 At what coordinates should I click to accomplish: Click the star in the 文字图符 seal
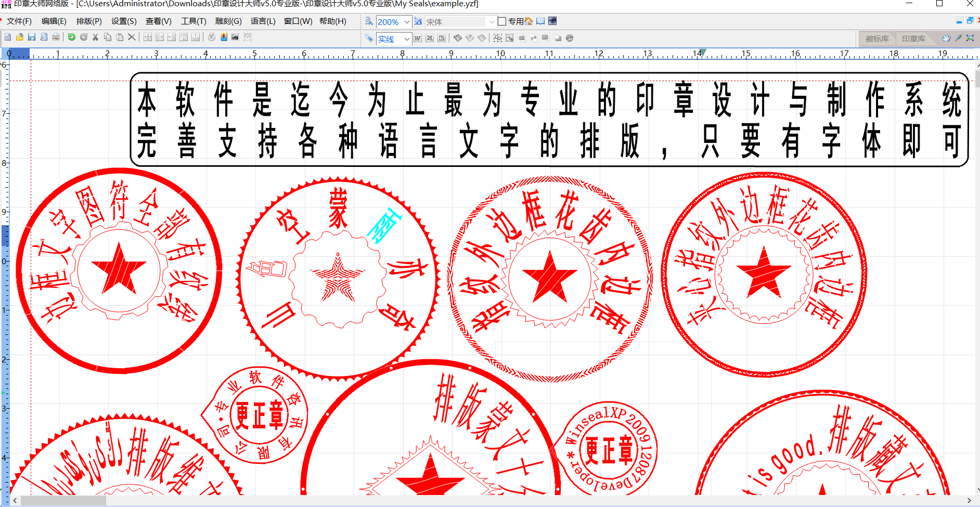pyautogui.click(x=119, y=269)
